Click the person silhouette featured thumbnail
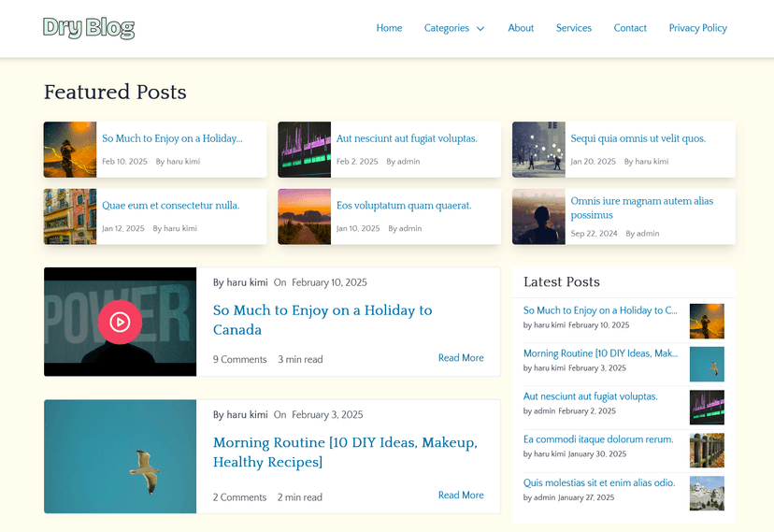This screenshot has width=774, height=532. click(x=538, y=217)
